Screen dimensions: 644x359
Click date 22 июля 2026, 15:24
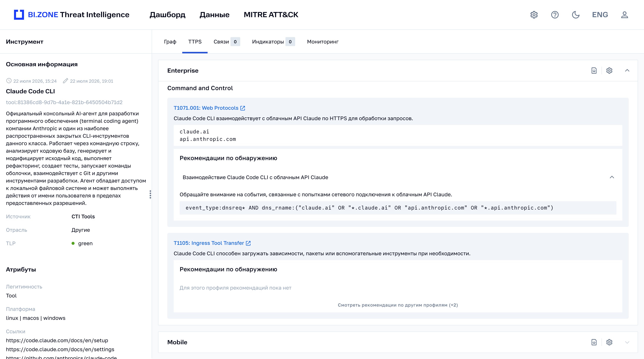point(35,81)
